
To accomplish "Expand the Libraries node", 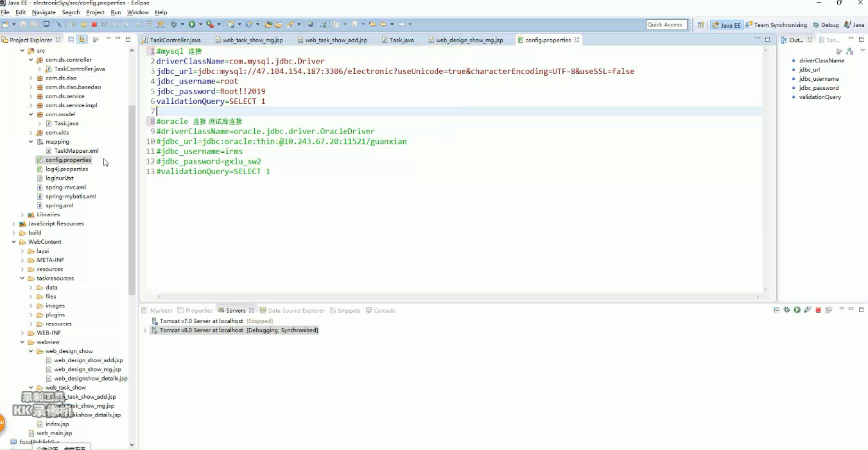I will (x=22, y=214).
